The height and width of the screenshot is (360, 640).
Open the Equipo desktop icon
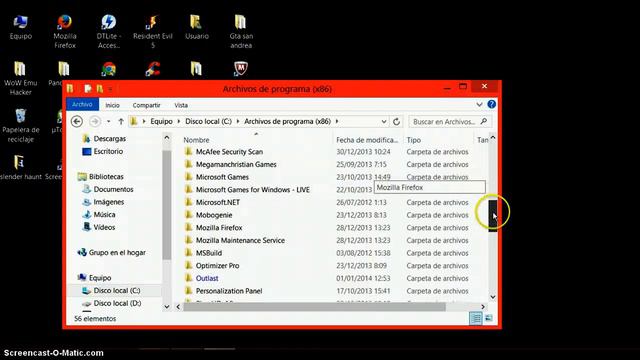click(x=20, y=27)
